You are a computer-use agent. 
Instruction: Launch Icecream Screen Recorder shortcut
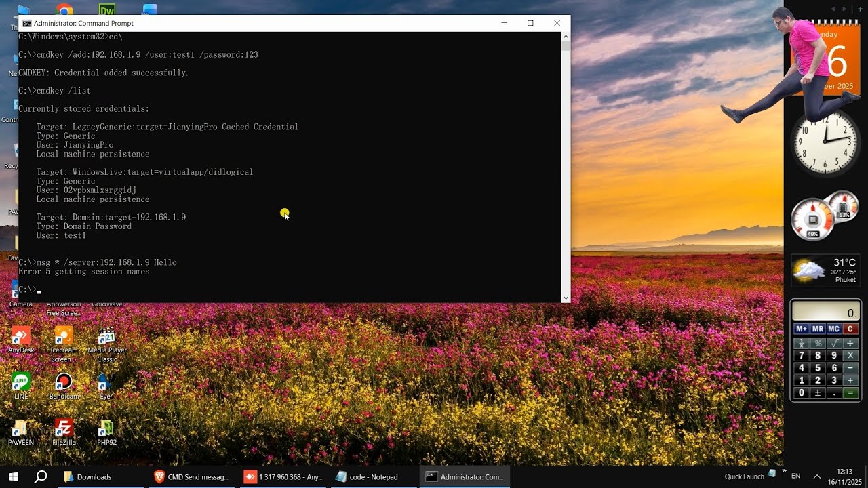[64, 344]
